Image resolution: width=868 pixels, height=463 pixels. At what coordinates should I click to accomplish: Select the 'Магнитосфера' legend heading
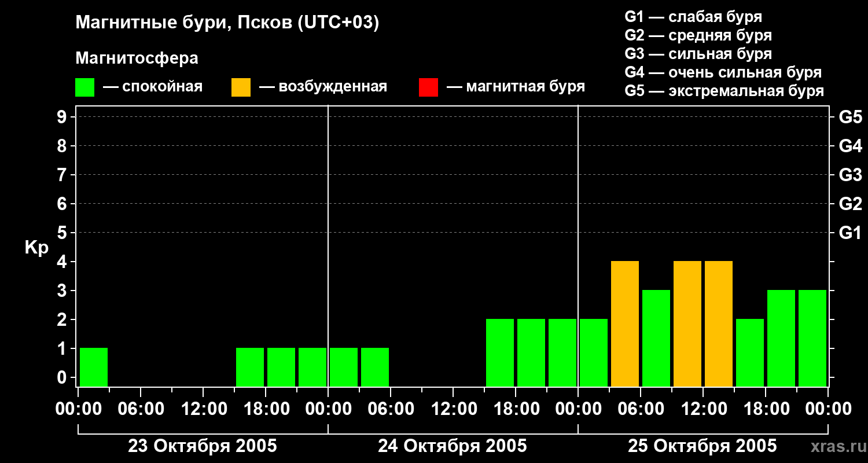tap(137, 58)
